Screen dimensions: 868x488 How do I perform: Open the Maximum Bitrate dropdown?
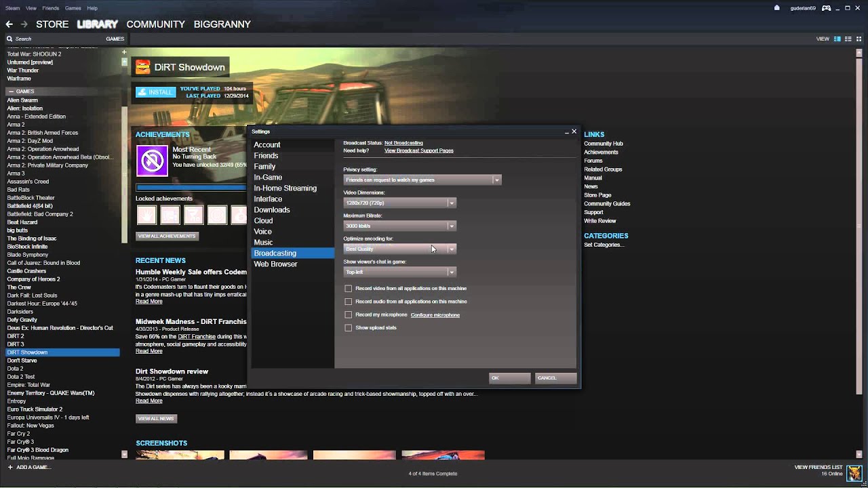[400, 226]
